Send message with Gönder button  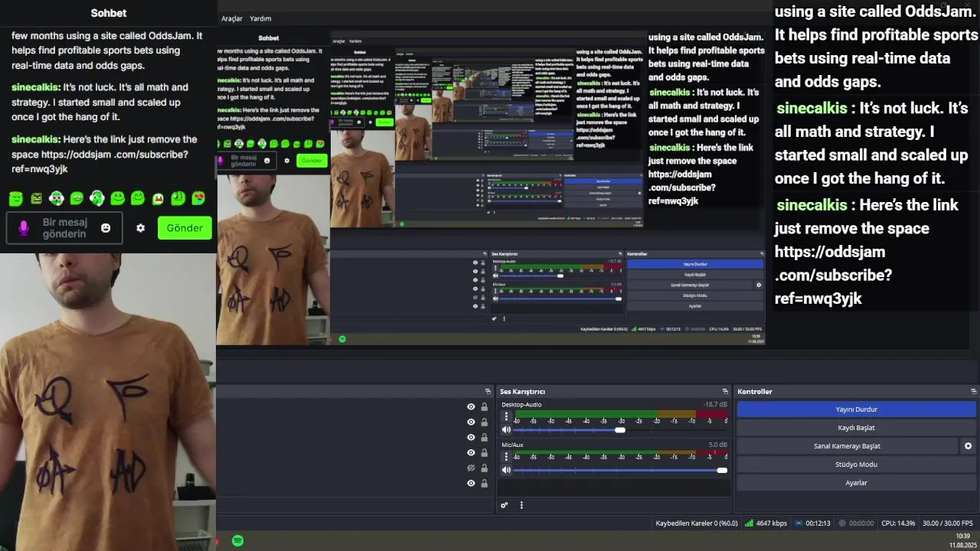pyautogui.click(x=185, y=228)
